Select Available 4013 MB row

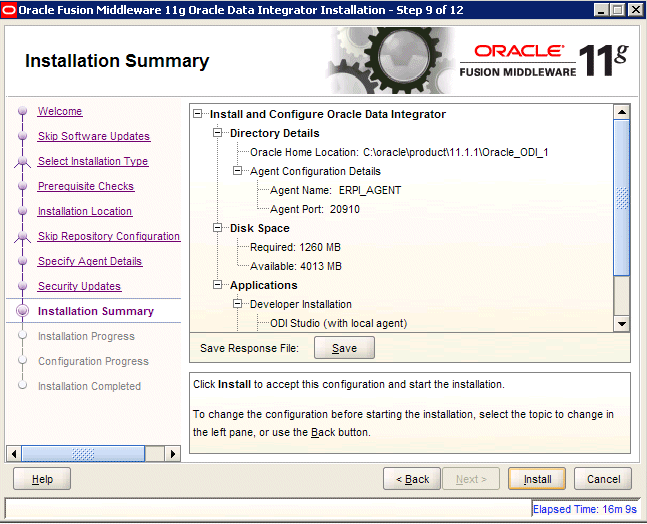click(296, 266)
